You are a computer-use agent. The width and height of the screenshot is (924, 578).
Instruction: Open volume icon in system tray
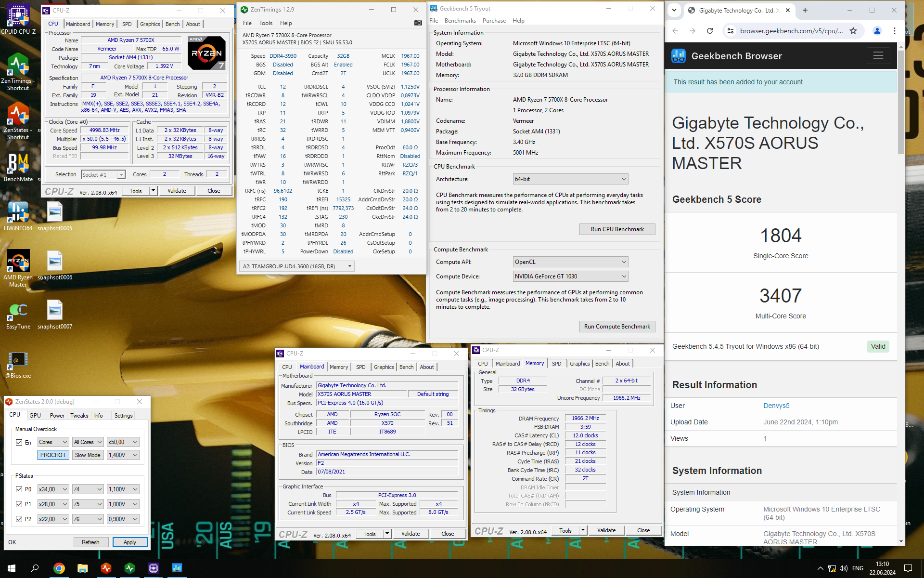[x=844, y=568]
